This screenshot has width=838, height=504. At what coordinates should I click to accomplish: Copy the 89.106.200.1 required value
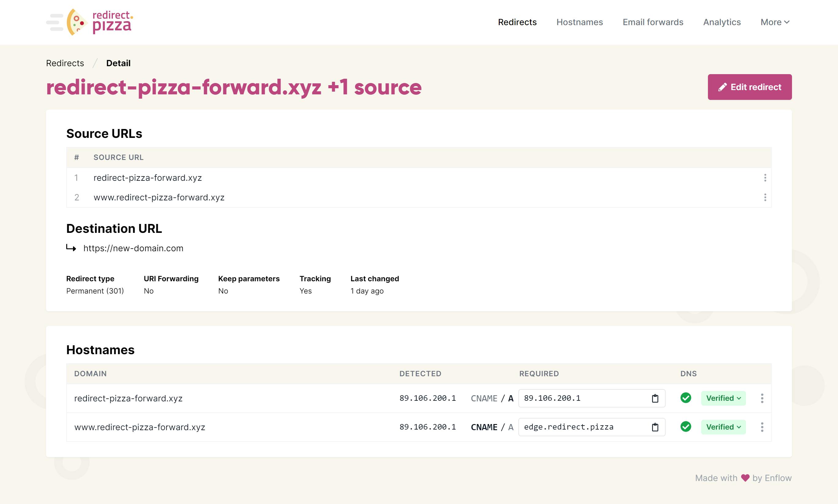(x=655, y=398)
